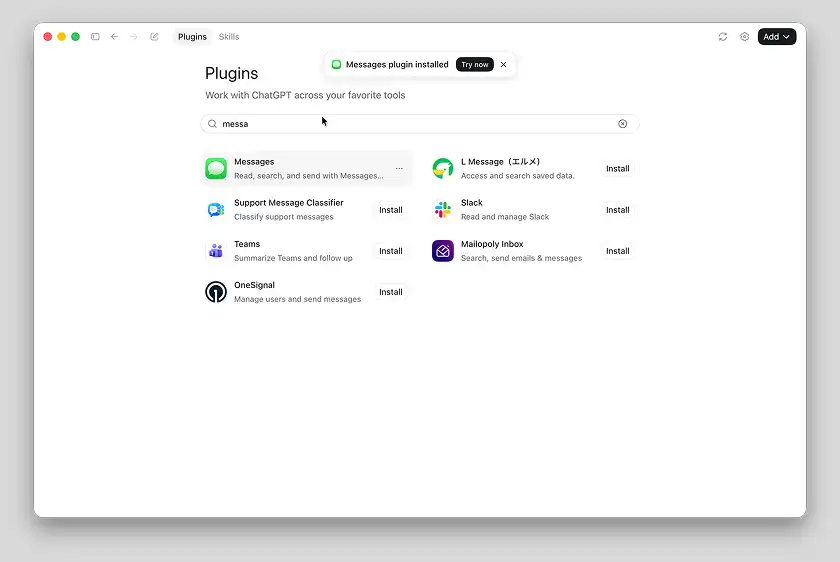Viewport: 840px width, 562px height.
Task: Clear the search field text
Action: [x=622, y=124]
